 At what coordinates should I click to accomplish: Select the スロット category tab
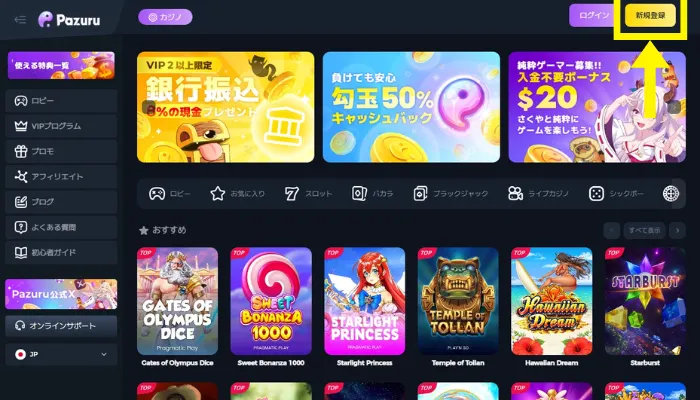[308, 194]
